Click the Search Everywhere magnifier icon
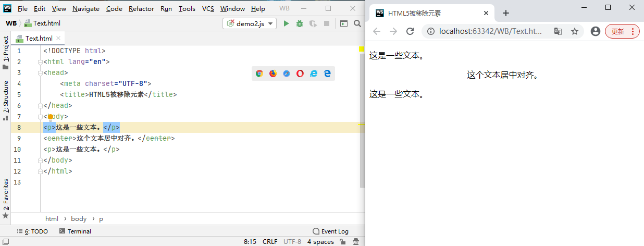Screen dimensions: 644x246 point(357,23)
